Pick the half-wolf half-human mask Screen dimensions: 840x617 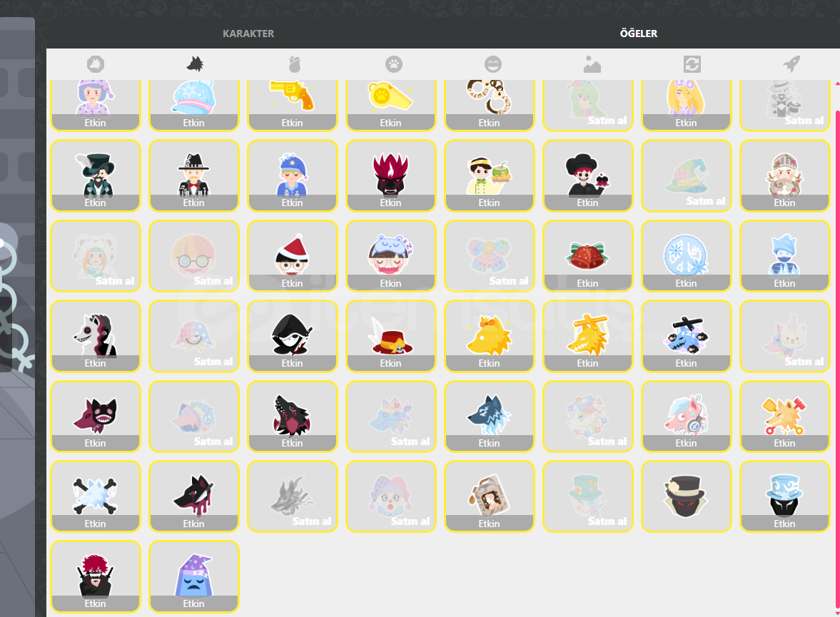point(96,336)
